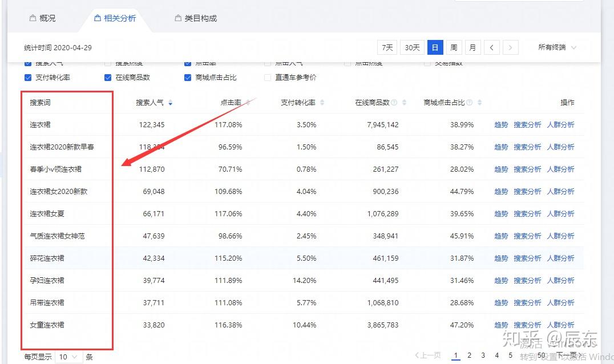614x364 pixels.
Task: Open 所有终端 device dropdown
Action: click(557, 47)
